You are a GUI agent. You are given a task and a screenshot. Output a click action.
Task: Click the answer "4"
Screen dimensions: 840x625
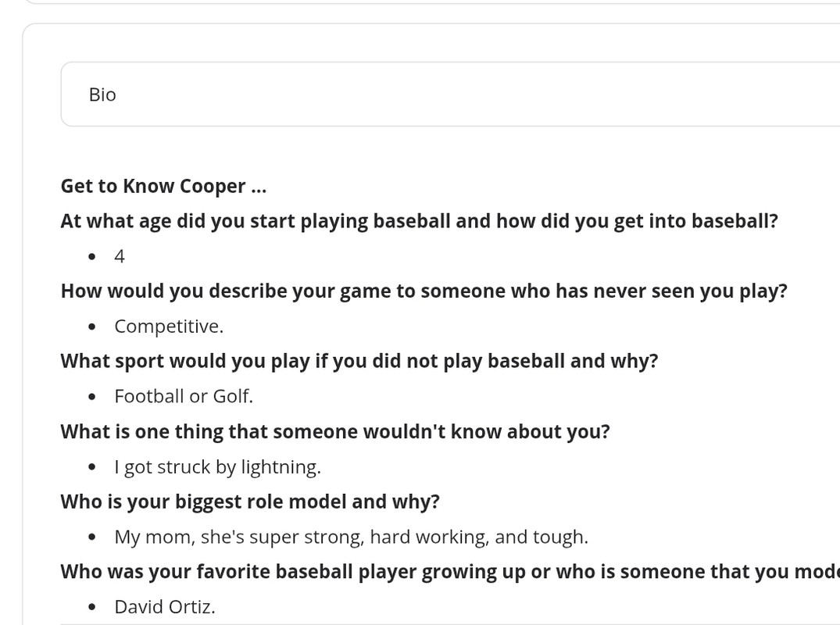tap(120, 256)
